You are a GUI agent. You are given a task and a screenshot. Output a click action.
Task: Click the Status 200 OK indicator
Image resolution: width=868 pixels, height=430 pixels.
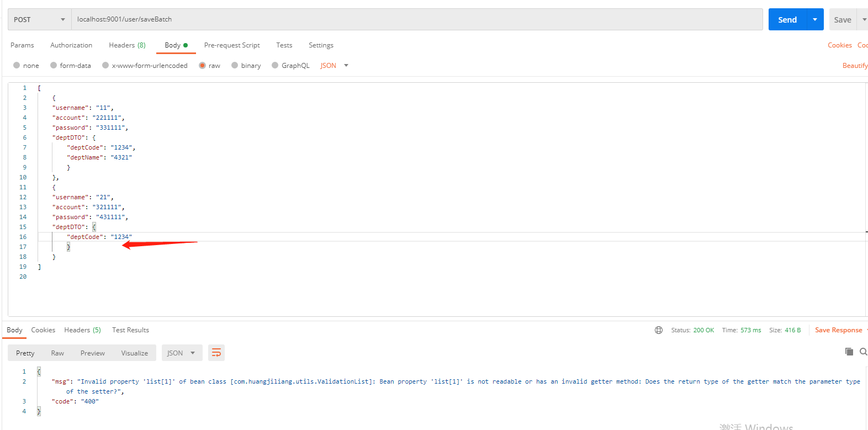click(x=692, y=330)
